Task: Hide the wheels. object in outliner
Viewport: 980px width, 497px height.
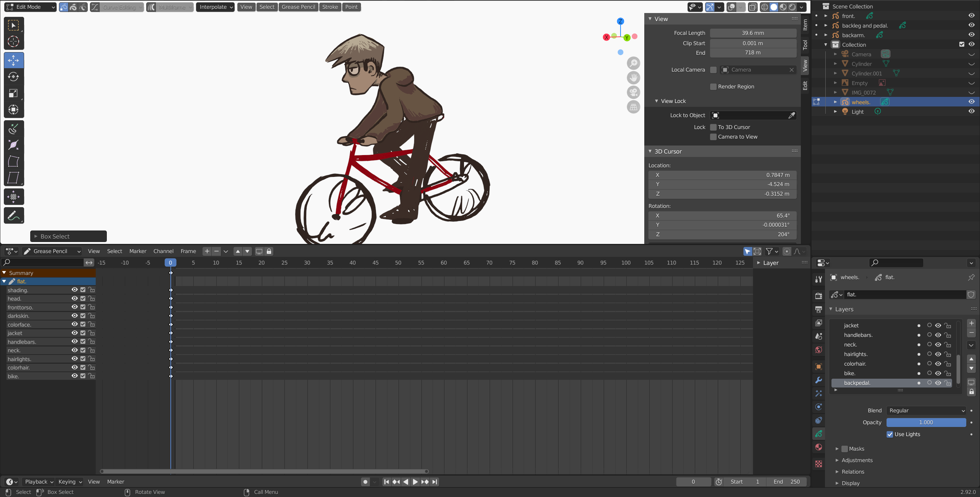Action: point(972,102)
